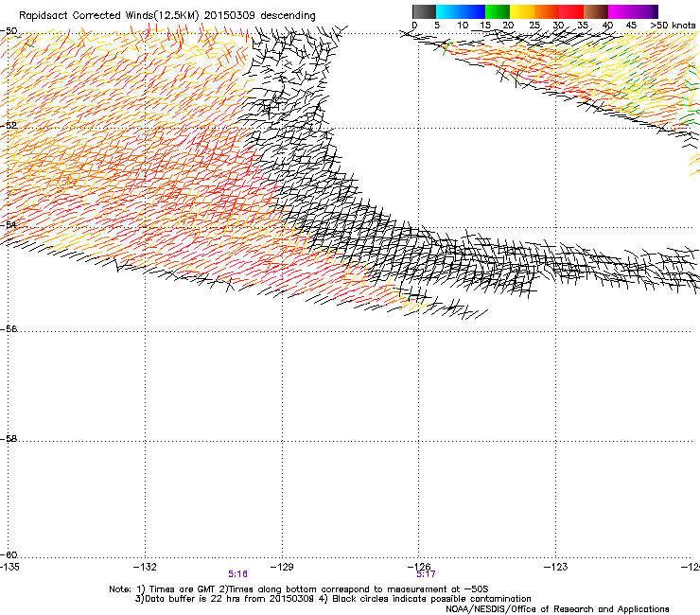
Task: Click the 'Times are GMT' note line
Action: [299, 589]
